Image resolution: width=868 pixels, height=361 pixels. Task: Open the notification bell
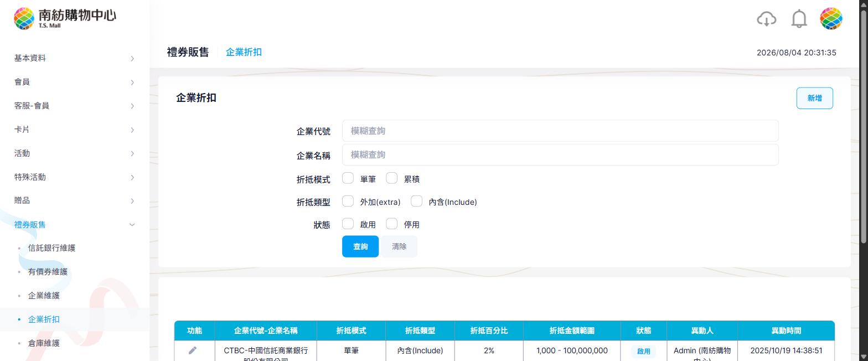coord(799,19)
